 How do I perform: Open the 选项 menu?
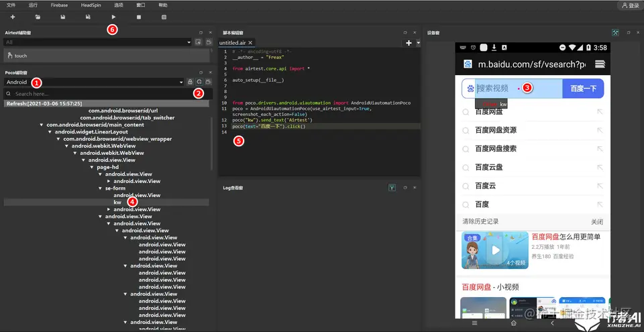pyautogui.click(x=119, y=5)
